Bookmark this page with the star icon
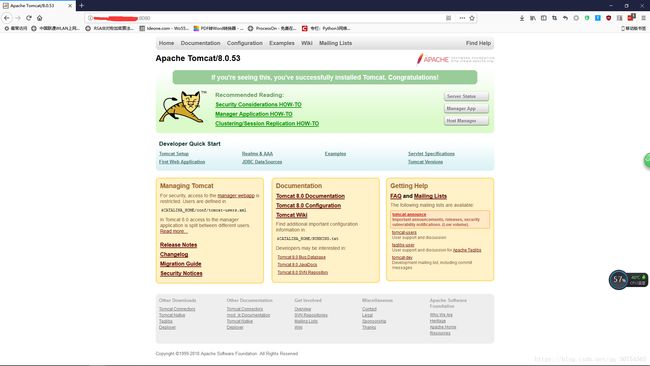This screenshot has width=650, height=366. point(472,18)
